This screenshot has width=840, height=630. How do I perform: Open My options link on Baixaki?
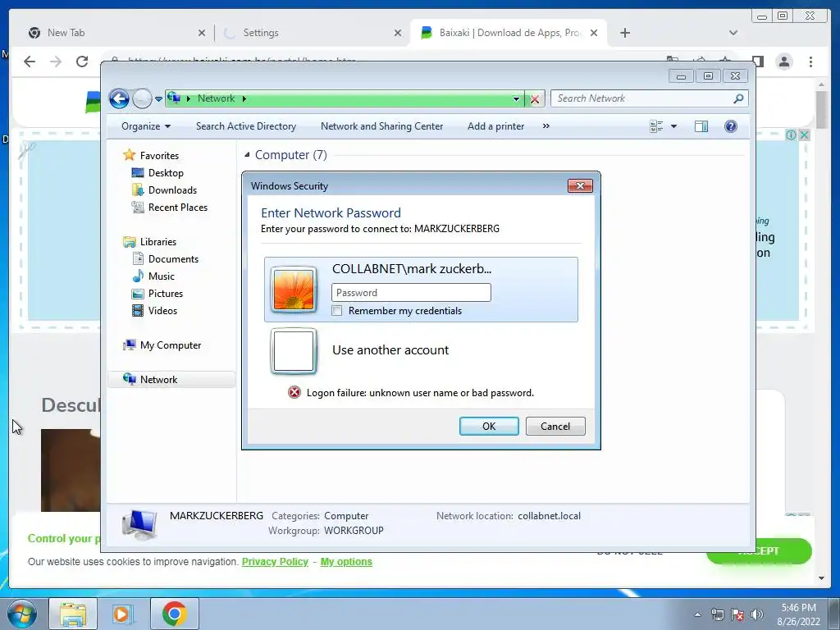coord(346,561)
